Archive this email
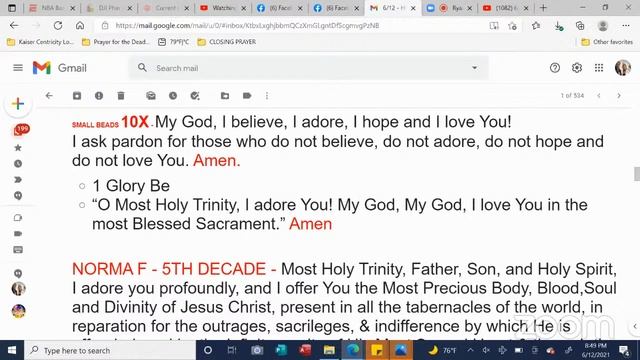This screenshot has height=360, width=640. click(77, 96)
